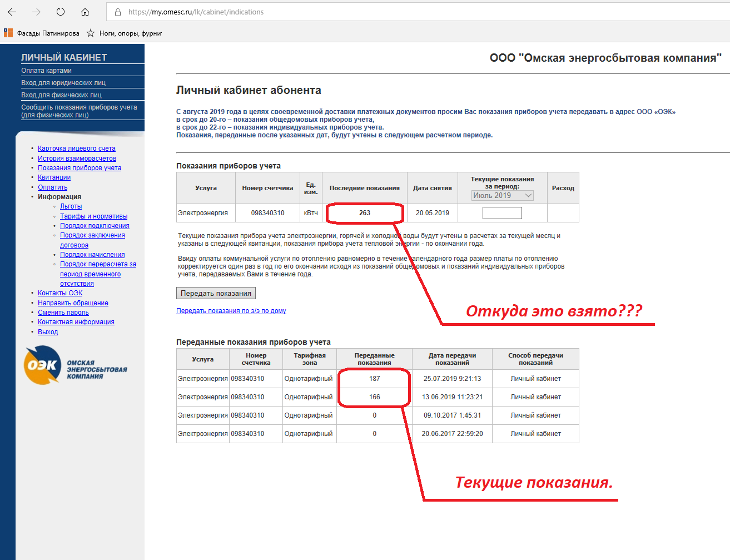Open История взаиморасчетов link
The height and width of the screenshot is (560, 730).
[x=77, y=158]
